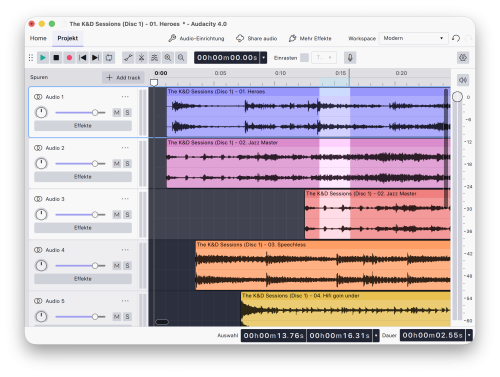Zoom out on the timeline

point(181,58)
